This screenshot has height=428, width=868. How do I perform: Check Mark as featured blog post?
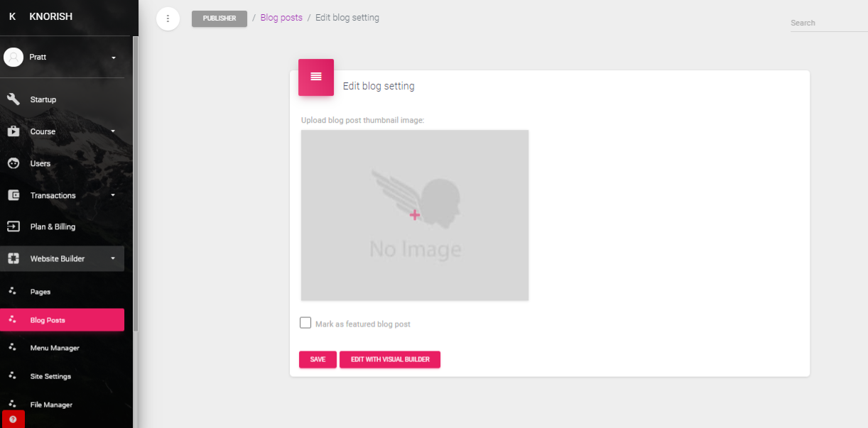click(305, 323)
